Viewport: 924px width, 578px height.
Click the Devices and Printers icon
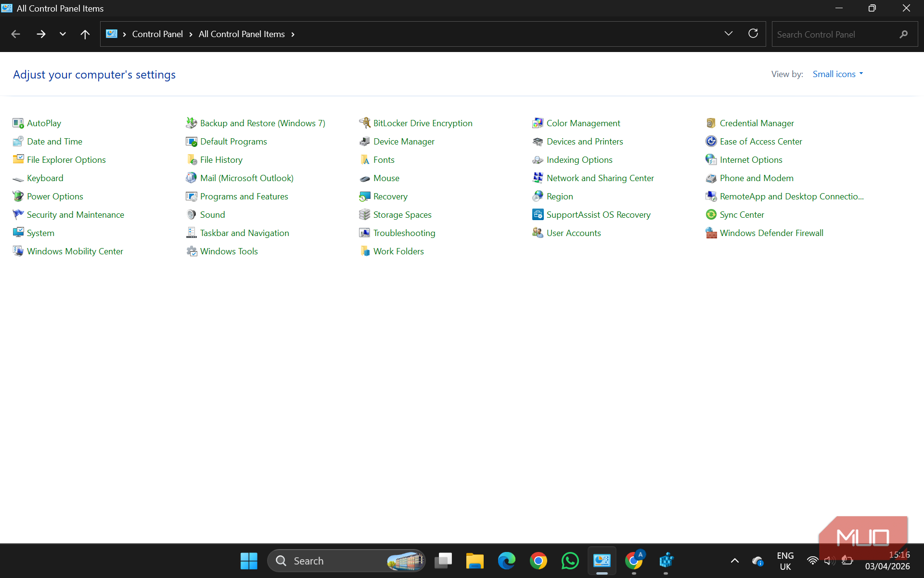tap(538, 142)
